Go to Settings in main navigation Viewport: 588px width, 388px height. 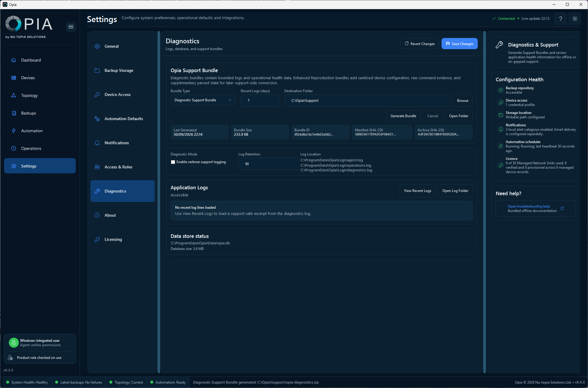point(40,166)
